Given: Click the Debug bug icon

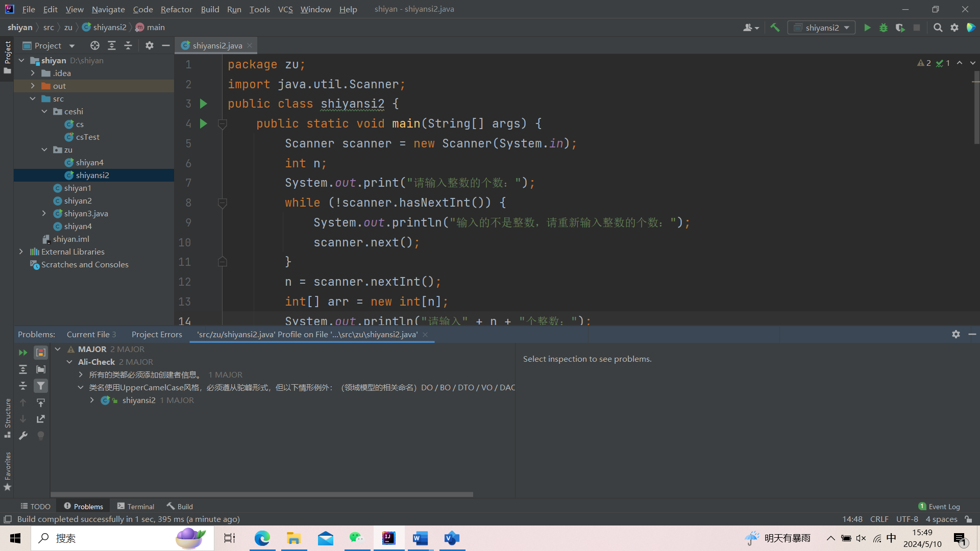Looking at the screenshot, I should pos(884,28).
